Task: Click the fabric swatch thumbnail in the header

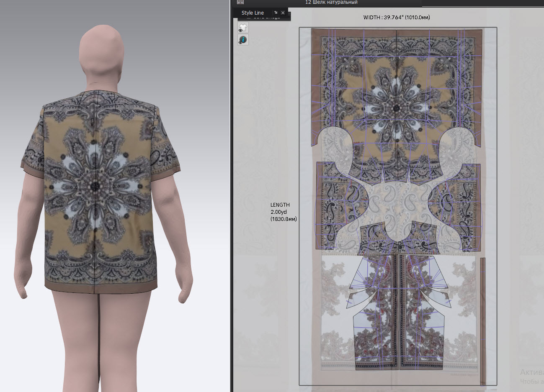Action: [x=240, y=2]
